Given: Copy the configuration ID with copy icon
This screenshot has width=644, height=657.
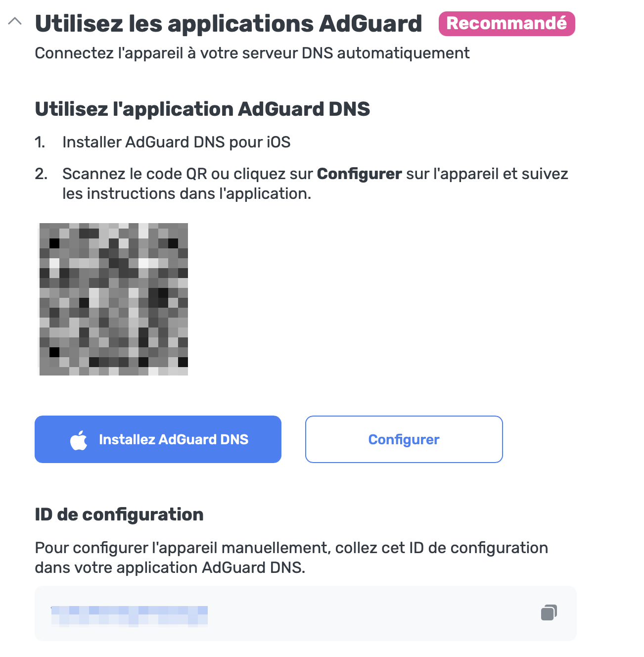Looking at the screenshot, I should point(549,612).
